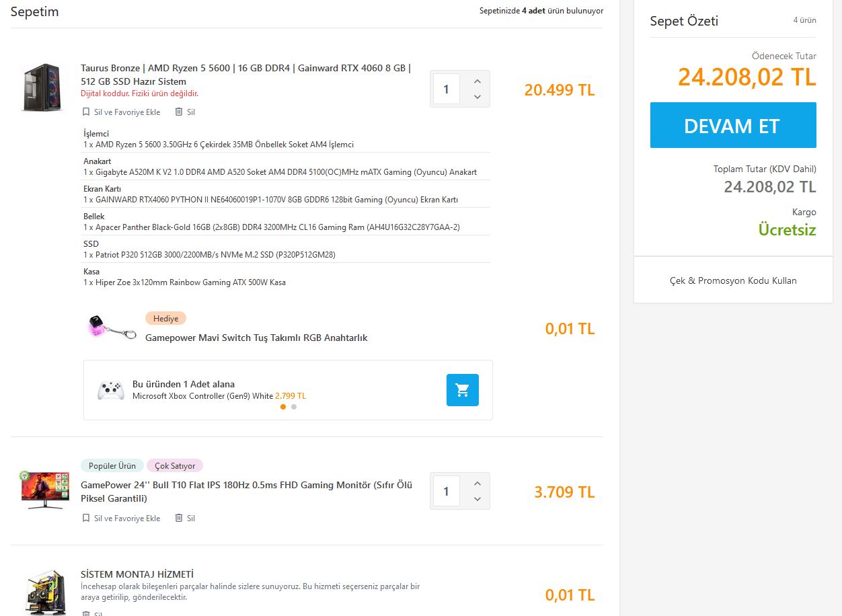Click the Taurus Bronze quantity input field

point(446,89)
